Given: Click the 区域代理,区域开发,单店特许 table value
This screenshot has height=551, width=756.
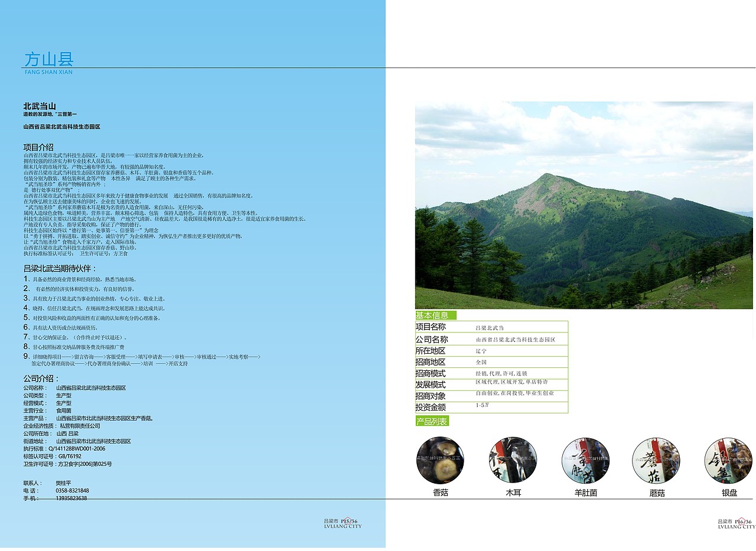Looking at the screenshot, I should click(511, 382).
